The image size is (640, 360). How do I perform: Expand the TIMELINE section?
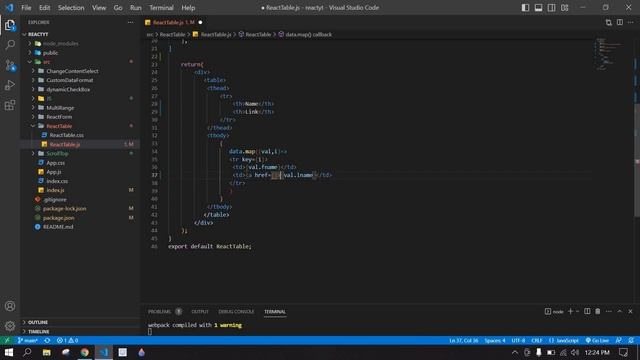tap(39, 331)
